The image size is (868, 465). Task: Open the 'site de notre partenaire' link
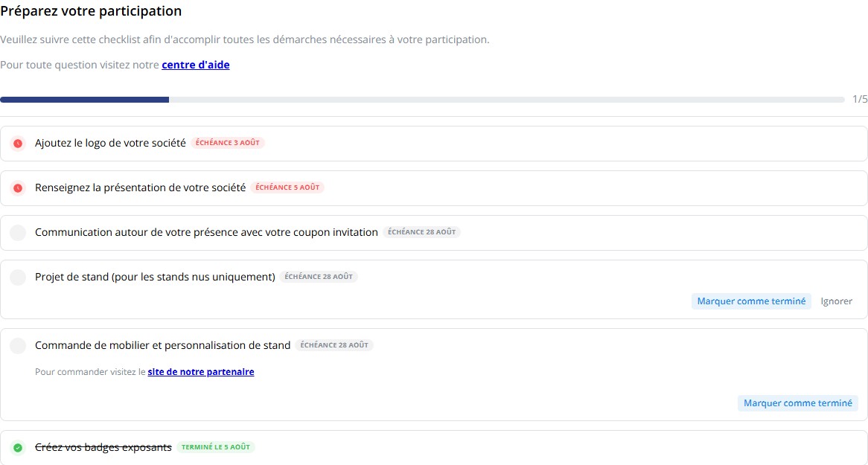pos(201,372)
